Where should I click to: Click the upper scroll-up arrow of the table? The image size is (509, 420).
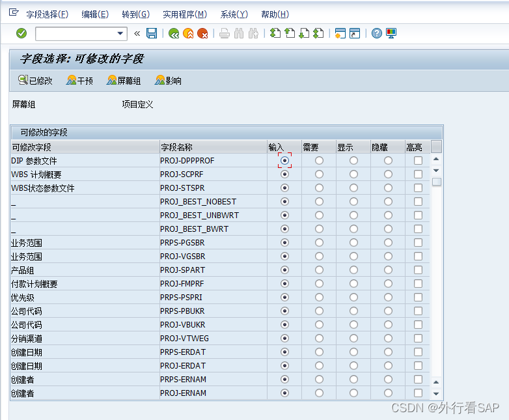point(436,159)
